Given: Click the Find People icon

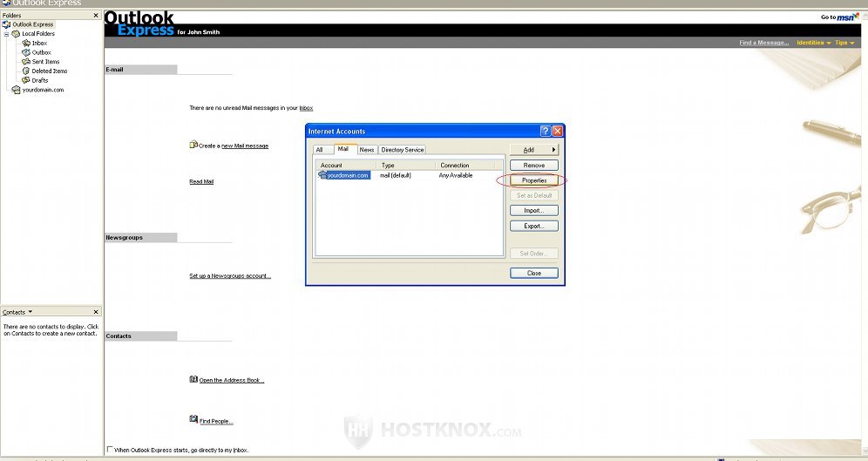Looking at the screenshot, I should tap(193, 419).
